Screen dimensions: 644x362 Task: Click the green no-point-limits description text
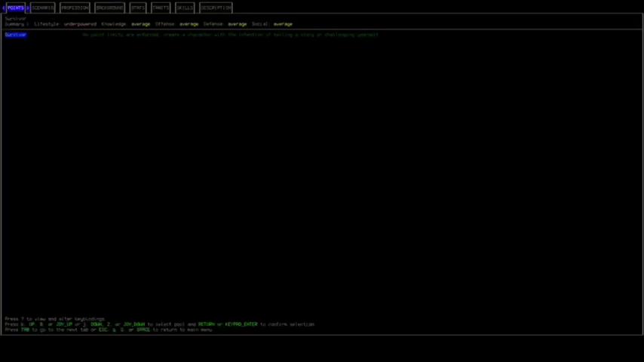point(230,35)
